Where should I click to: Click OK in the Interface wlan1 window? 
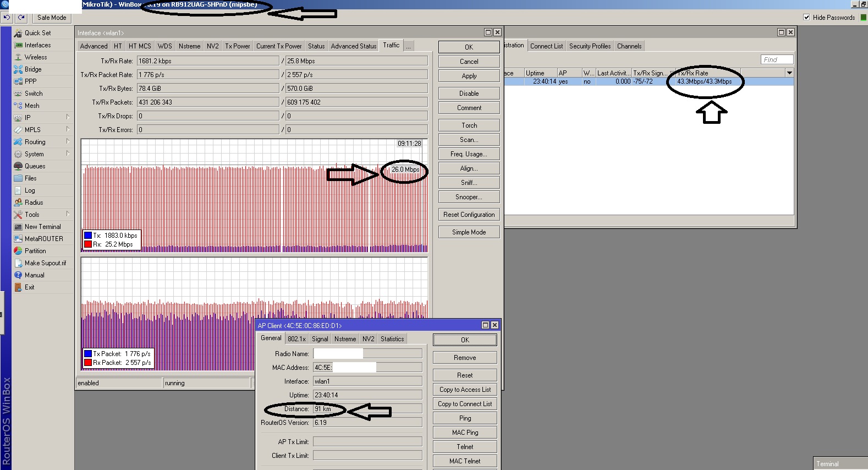tap(469, 47)
